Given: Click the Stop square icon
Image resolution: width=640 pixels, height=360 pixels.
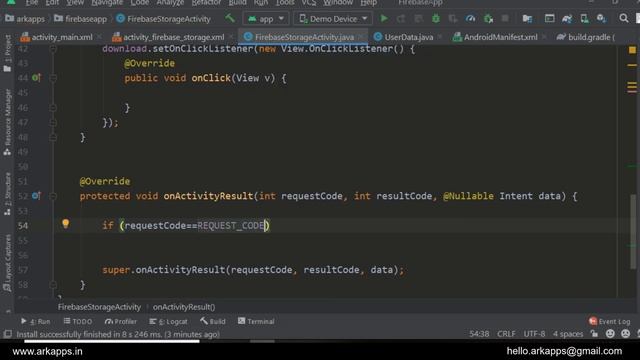Looking at the screenshot, I should pyautogui.click(x=505, y=18).
